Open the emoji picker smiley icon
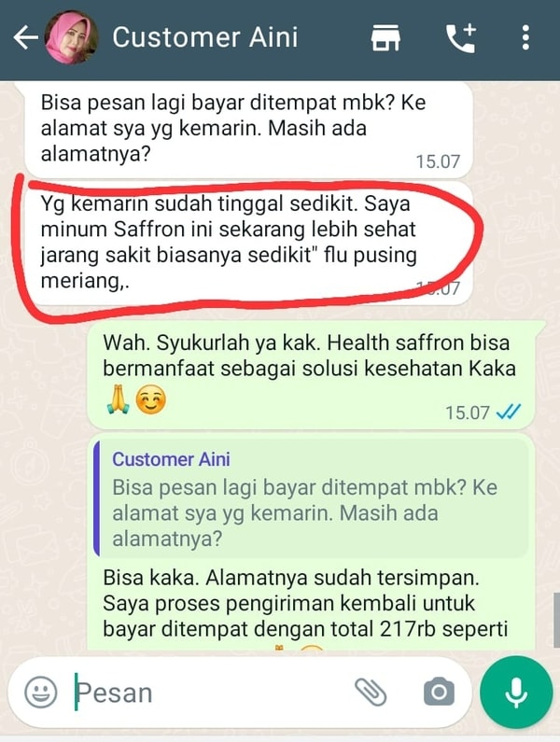 click(x=41, y=693)
